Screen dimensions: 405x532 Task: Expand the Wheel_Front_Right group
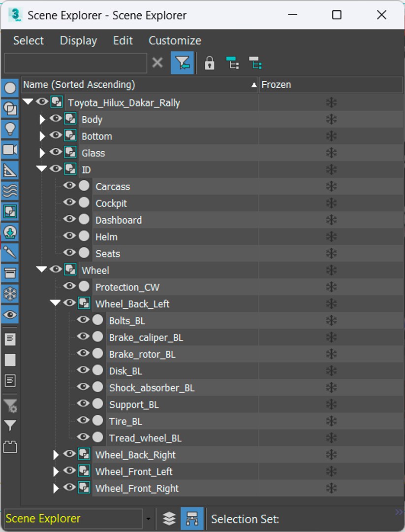click(56, 488)
